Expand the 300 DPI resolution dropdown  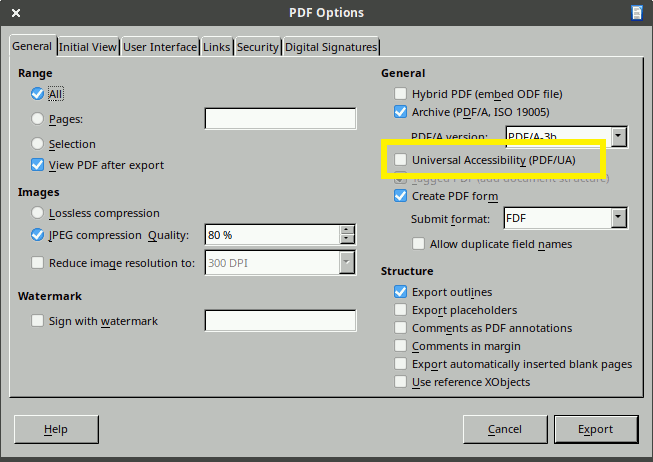click(x=347, y=262)
